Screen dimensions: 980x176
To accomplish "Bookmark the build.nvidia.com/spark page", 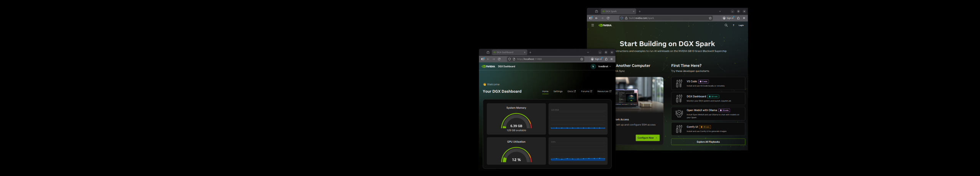I will (710, 18).
